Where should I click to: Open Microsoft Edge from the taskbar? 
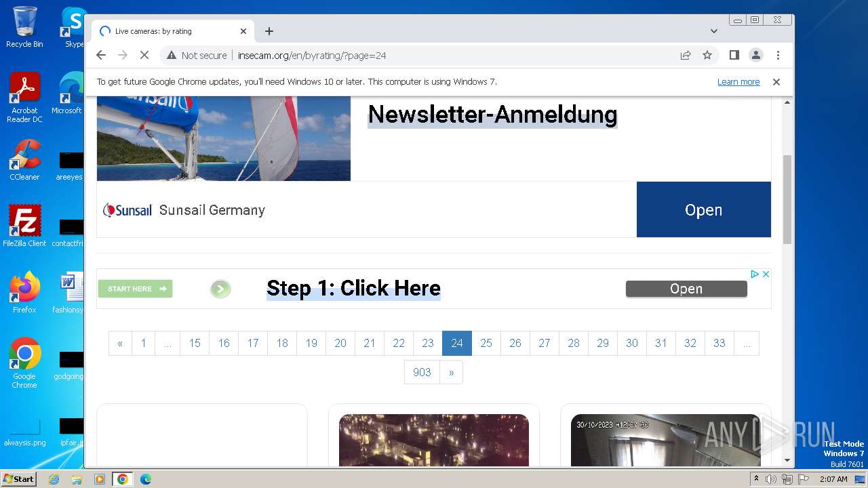click(145, 479)
